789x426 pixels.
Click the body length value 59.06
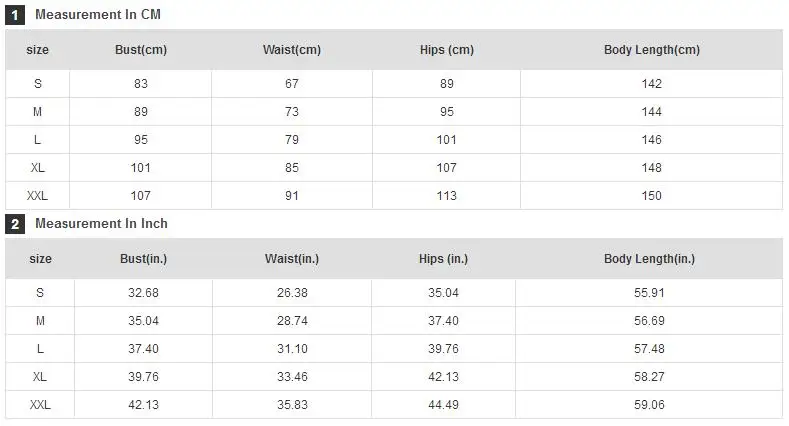(x=649, y=404)
